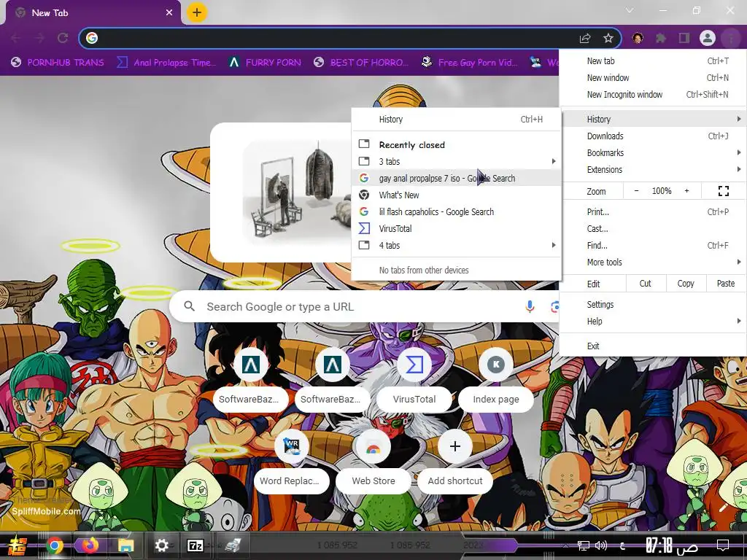This screenshot has width=747, height=560.
Task: Open the BEST OF HORRO... bookmark
Action: (x=361, y=63)
